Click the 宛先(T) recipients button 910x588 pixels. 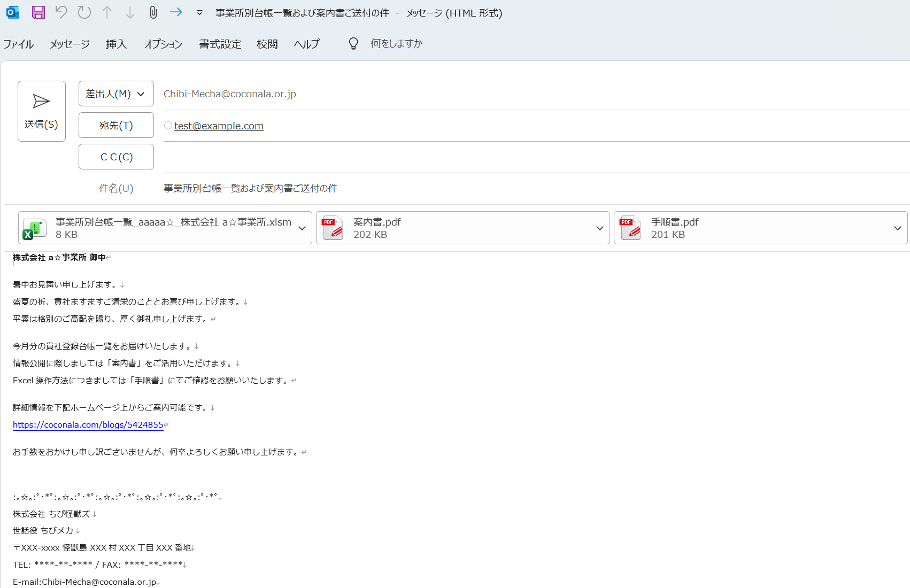(x=116, y=125)
